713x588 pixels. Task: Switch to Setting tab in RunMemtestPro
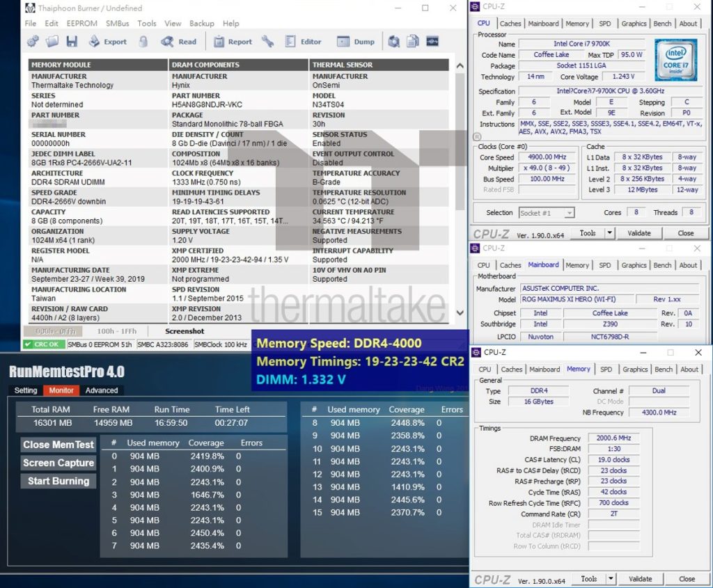coord(26,390)
